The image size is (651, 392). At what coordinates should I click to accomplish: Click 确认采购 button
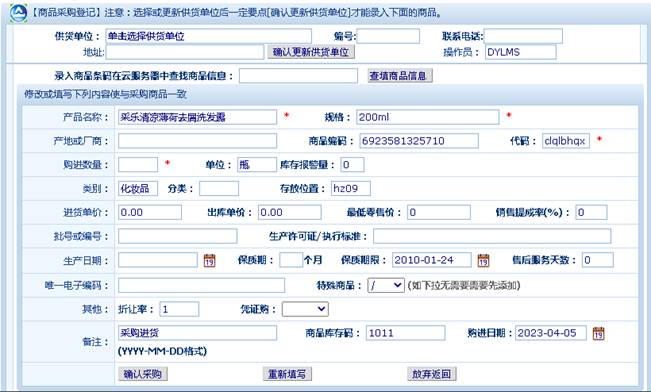click(143, 374)
